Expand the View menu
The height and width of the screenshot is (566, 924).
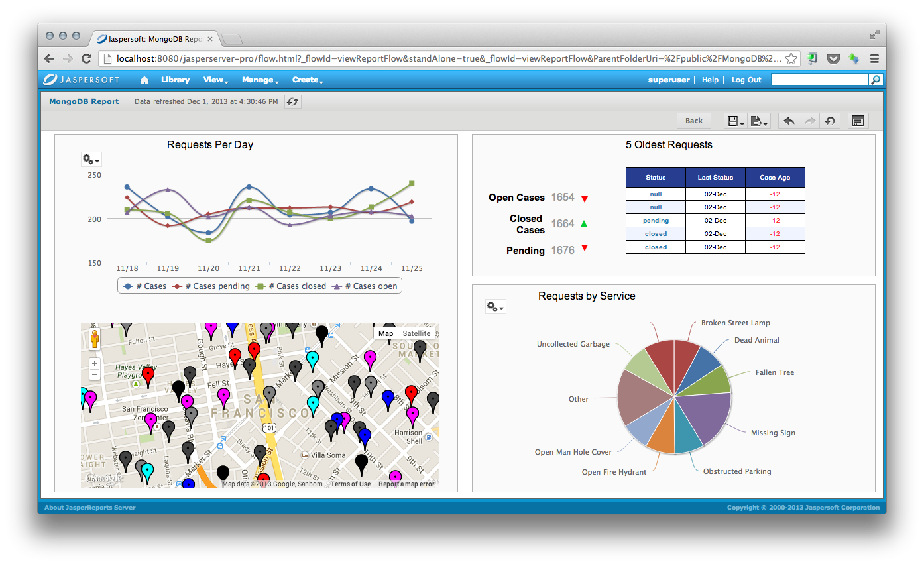pyautogui.click(x=215, y=80)
